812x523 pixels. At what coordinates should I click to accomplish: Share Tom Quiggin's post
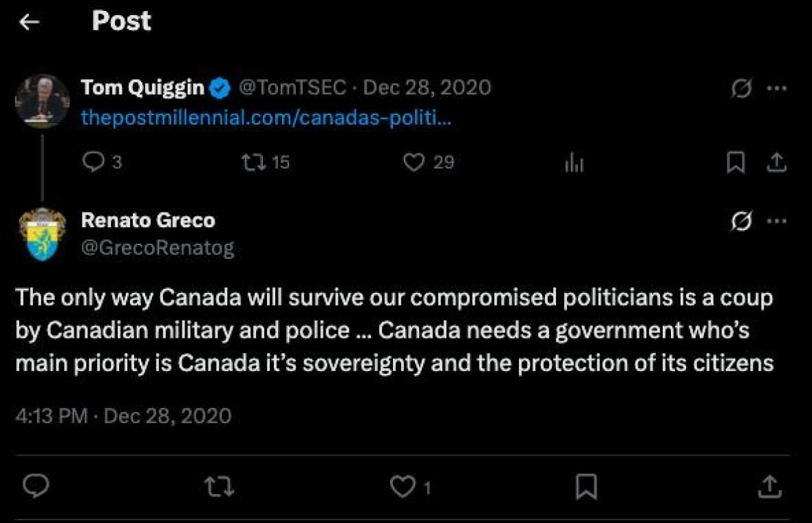coord(776,162)
